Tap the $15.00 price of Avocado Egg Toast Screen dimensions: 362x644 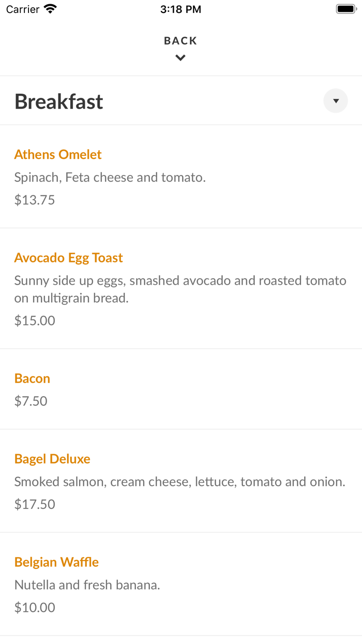point(35,320)
